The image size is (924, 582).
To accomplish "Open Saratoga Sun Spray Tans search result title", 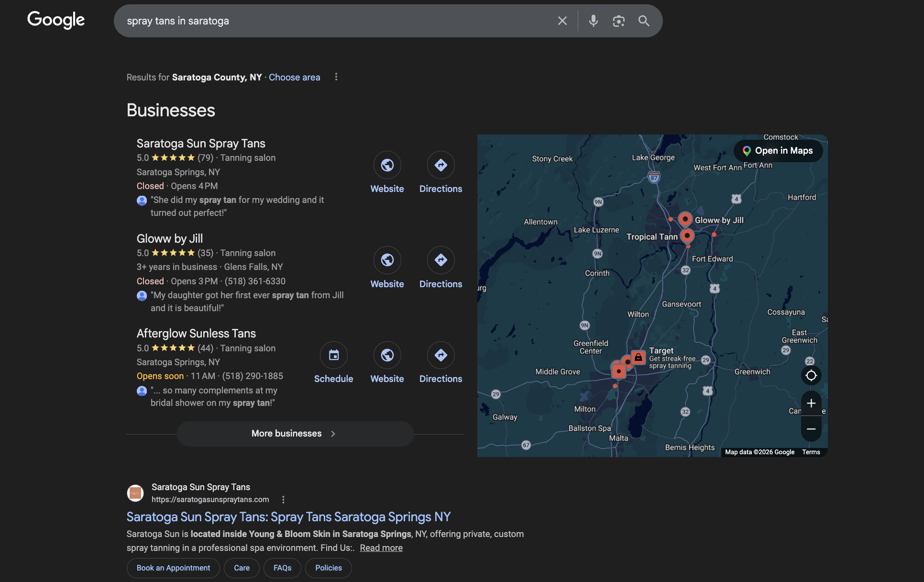I will (288, 517).
